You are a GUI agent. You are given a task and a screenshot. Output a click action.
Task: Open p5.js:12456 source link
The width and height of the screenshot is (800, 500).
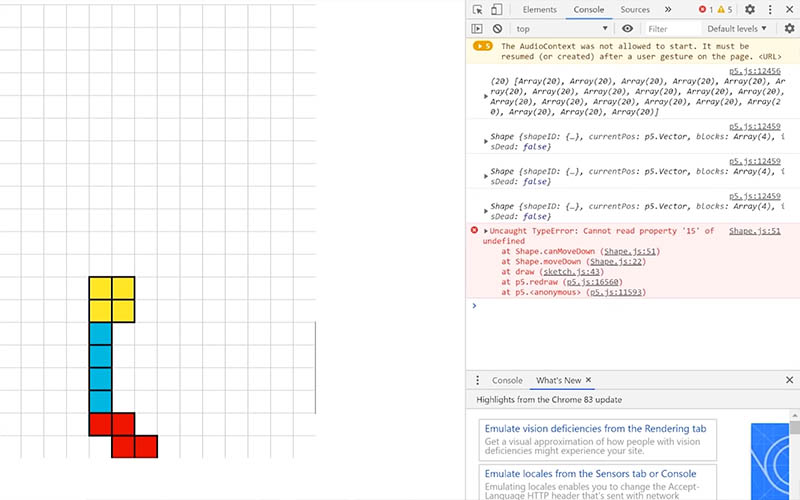(x=755, y=71)
